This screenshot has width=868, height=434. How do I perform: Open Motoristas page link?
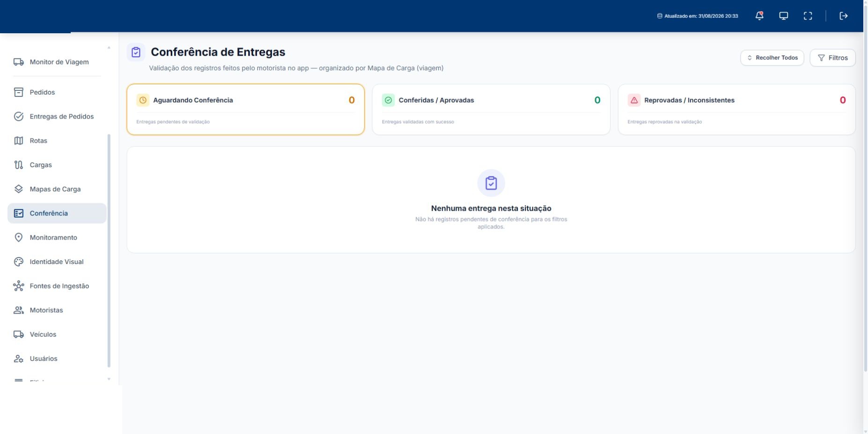click(x=57, y=310)
